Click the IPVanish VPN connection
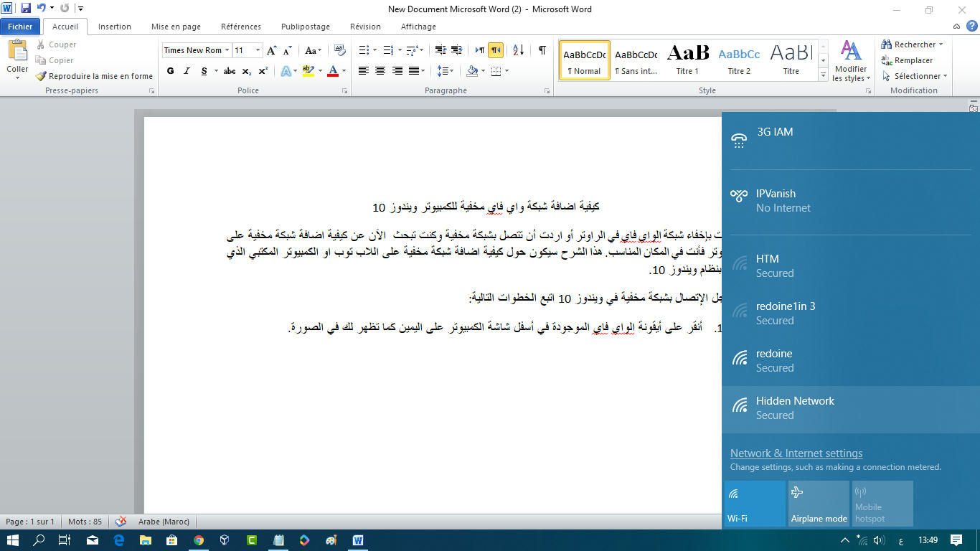Image resolution: width=980 pixels, height=551 pixels. [851, 202]
